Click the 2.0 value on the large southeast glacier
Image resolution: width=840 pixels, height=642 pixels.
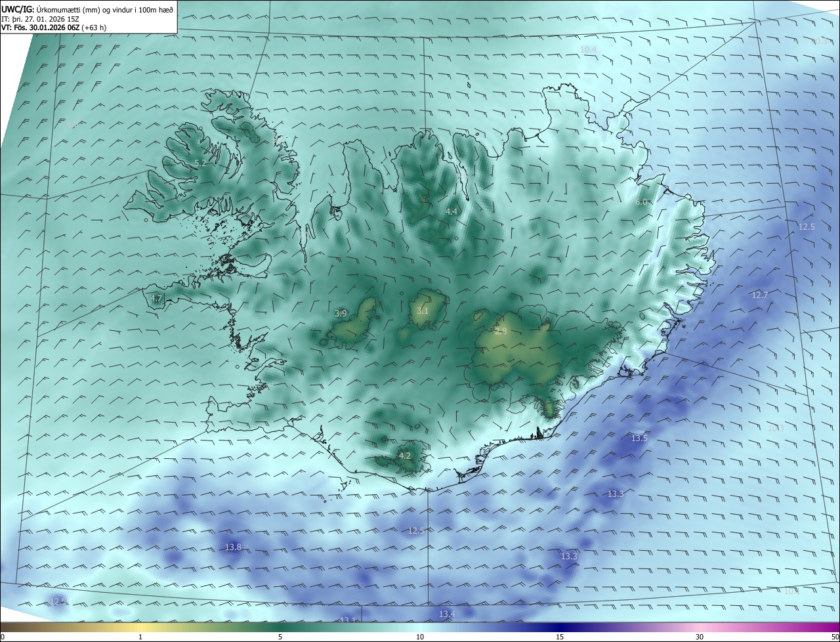[x=501, y=331]
